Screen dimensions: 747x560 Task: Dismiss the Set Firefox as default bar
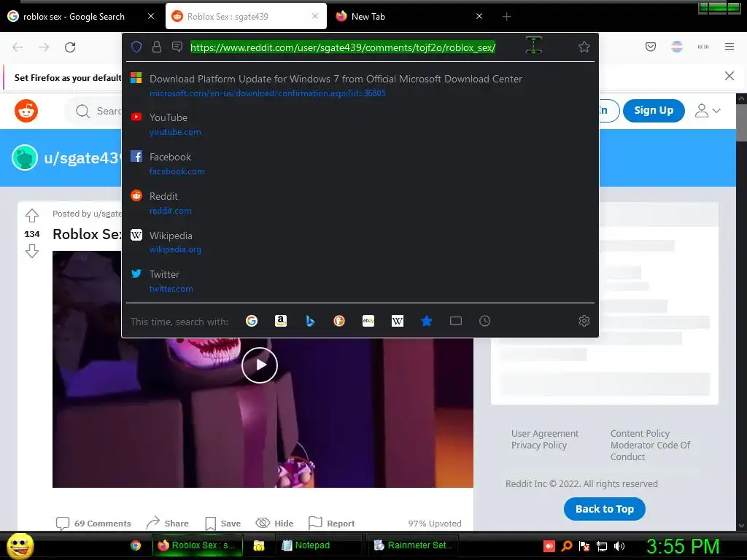(729, 76)
